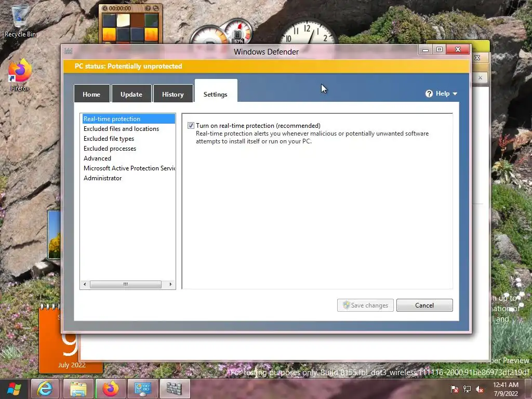Screen dimensions: 532x399
Task: Minimize the Windows Defender window
Action: (x=425, y=50)
